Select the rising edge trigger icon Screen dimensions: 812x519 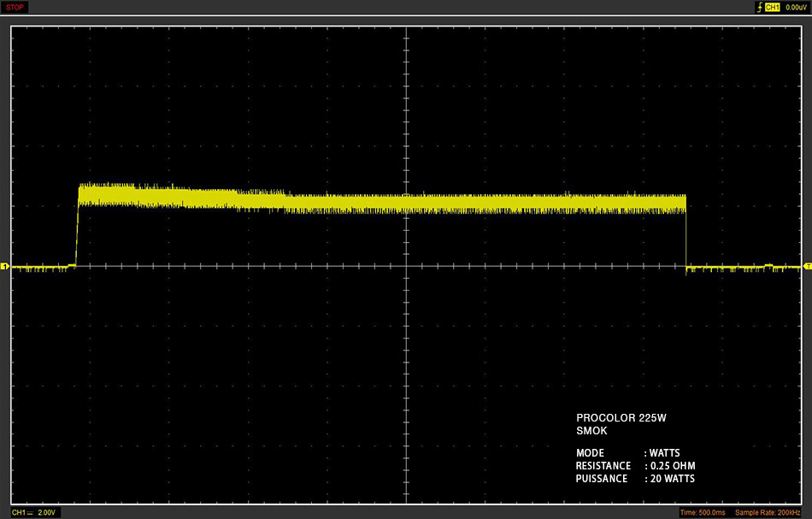tap(760, 7)
